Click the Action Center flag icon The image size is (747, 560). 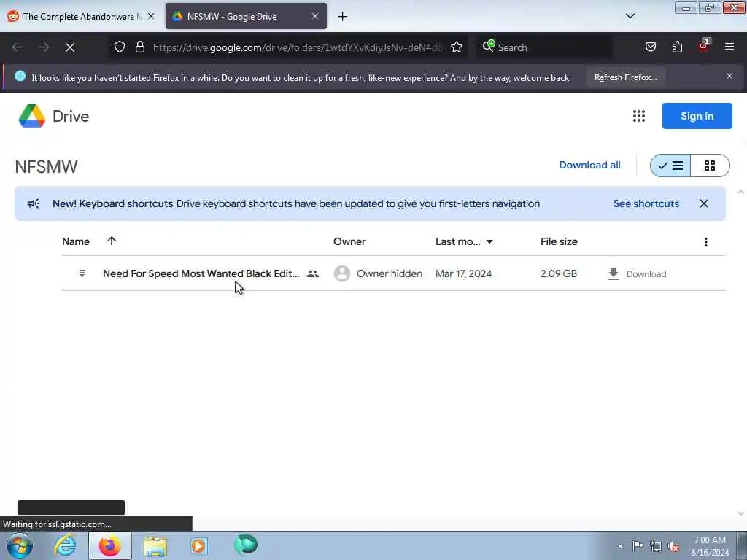coord(638,545)
